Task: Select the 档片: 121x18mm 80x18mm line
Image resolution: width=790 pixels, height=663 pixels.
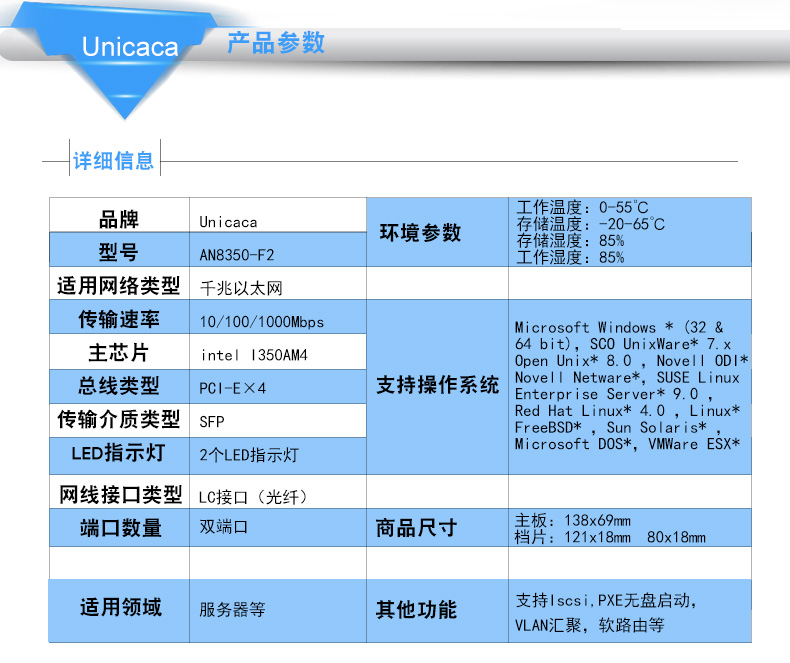Action: pos(610,537)
